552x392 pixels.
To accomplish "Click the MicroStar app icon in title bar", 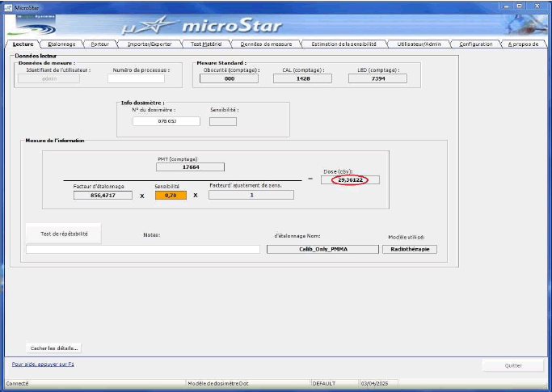I will [x=8, y=6].
